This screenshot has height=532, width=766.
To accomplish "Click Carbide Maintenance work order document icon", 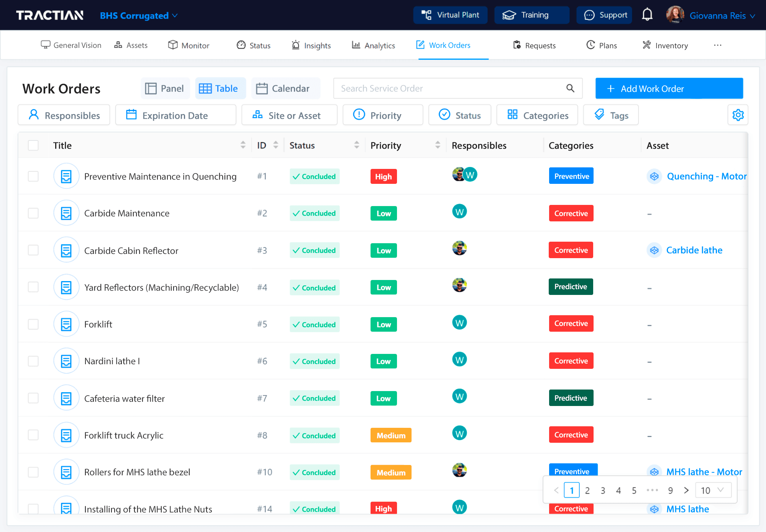I will click(66, 213).
